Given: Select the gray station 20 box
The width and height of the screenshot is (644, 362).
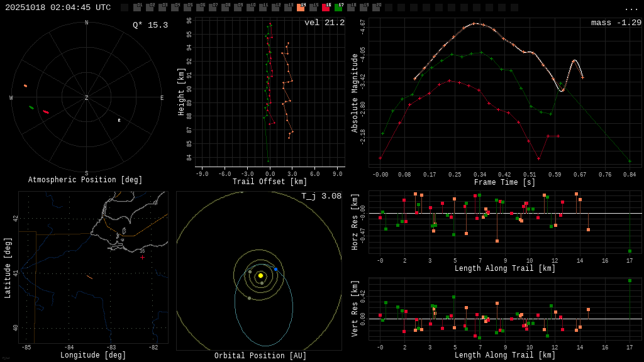Looking at the screenshot, I should [376, 8].
